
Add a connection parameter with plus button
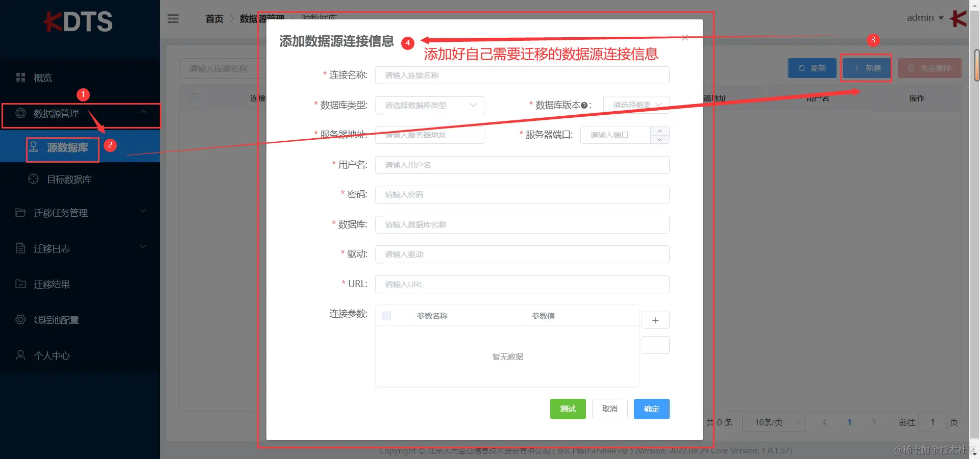point(655,320)
